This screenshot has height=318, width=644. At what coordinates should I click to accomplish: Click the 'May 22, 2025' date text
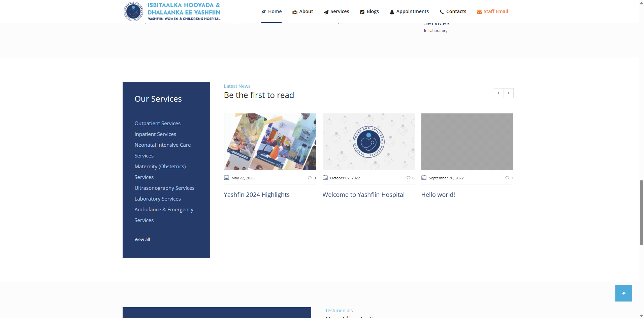[243, 178]
